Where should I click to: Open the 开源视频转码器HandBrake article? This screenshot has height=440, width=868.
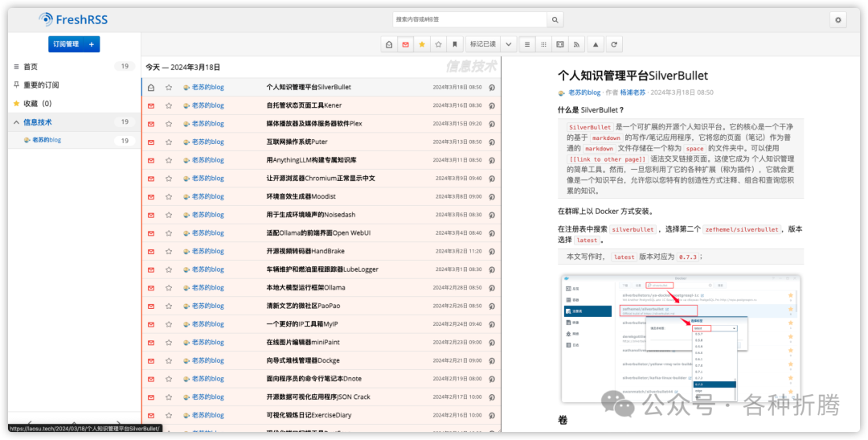pyautogui.click(x=305, y=251)
